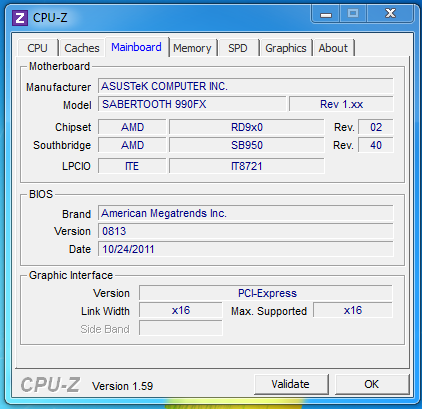Click BIOS date 10/24/2011 field

coord(246,249)
